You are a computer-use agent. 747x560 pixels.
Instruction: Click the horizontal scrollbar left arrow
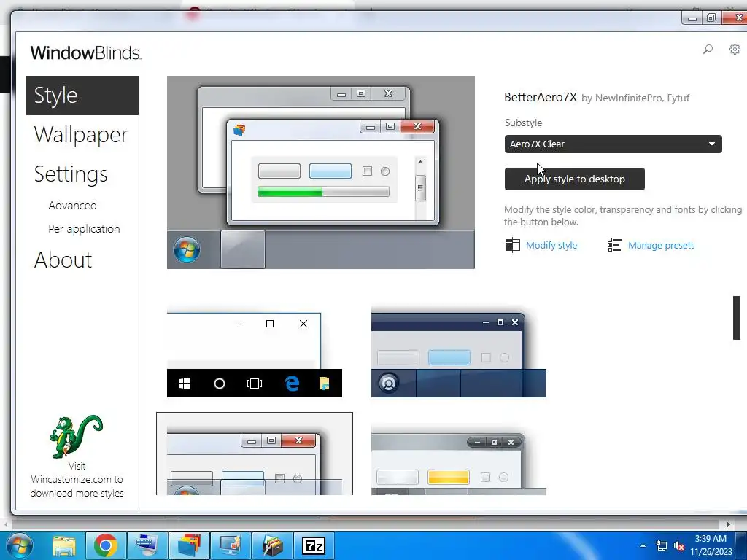[x=6, y=524]
